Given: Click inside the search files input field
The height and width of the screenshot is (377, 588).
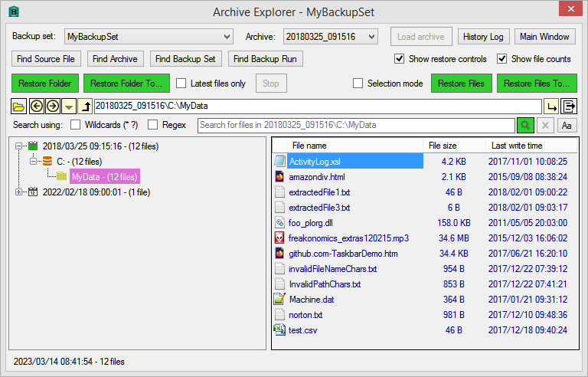Looking at the screenshot, I should (356, 125).
